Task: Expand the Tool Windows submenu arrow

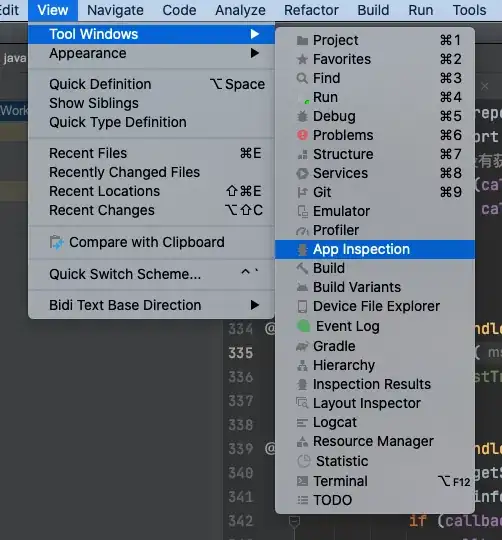Action: click(255, 34)
